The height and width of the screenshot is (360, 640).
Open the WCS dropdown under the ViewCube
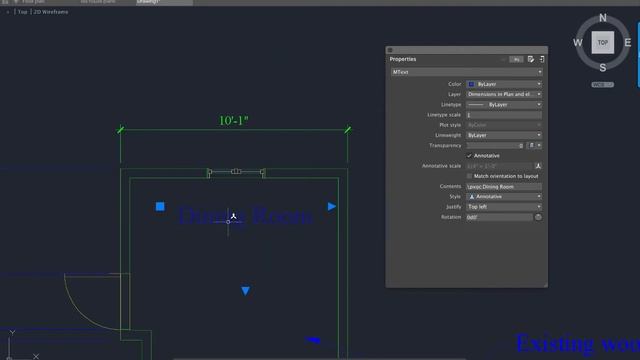coord(602,85)
